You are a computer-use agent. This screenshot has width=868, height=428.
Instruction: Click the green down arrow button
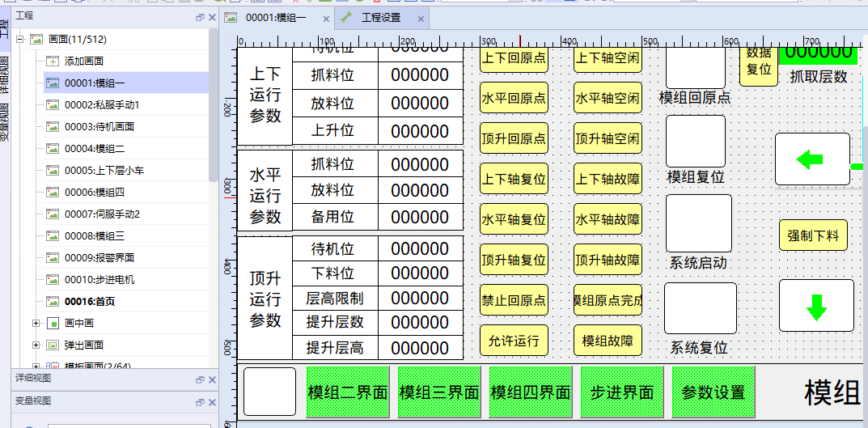tap(816, 306)
